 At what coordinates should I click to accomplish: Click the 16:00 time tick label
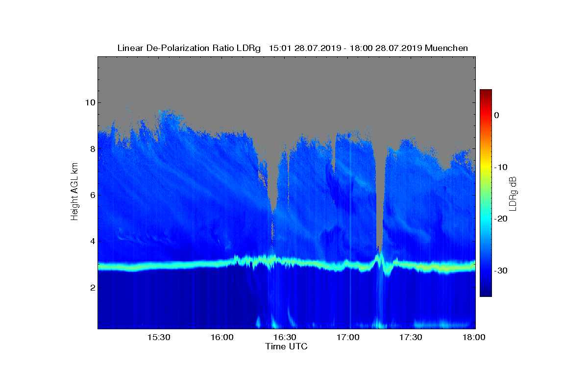[221, 337]
